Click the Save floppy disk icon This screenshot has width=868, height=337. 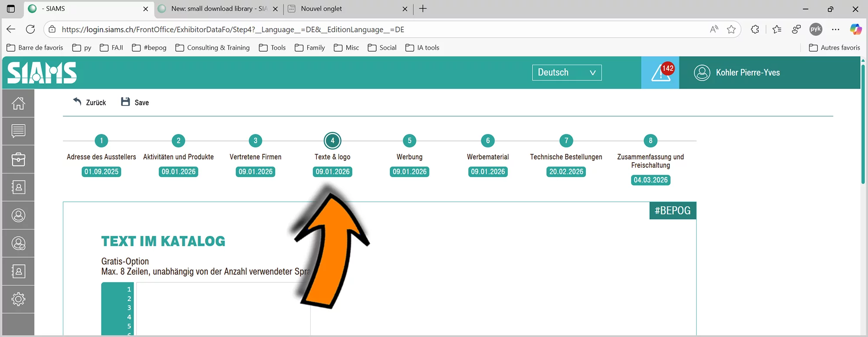pyautogui.click(x=125, y=102)
